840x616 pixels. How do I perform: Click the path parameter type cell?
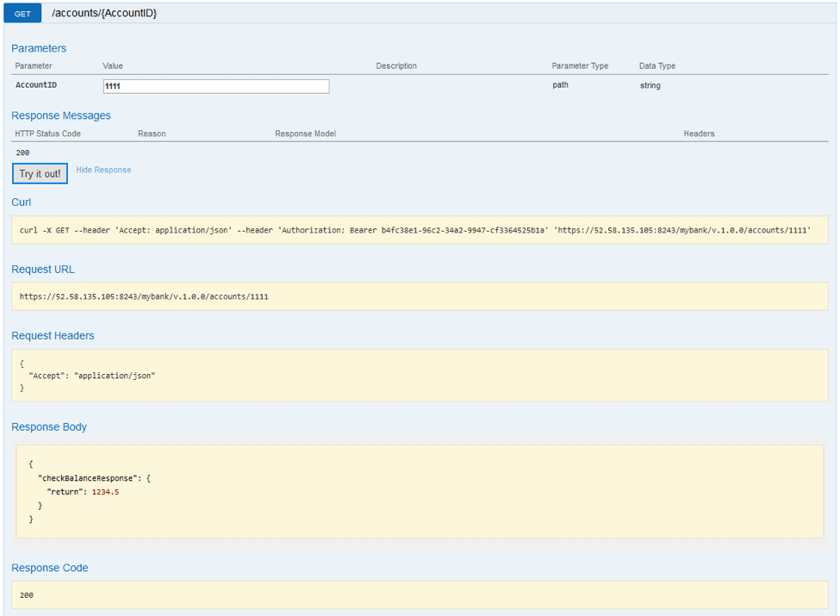(x=560, y=85)
